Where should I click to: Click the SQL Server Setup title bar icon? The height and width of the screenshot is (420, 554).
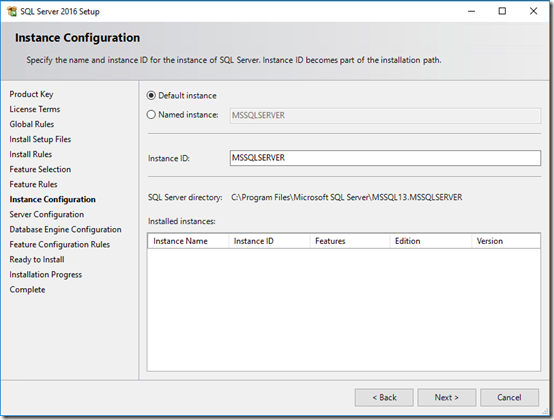click(12, 11)
